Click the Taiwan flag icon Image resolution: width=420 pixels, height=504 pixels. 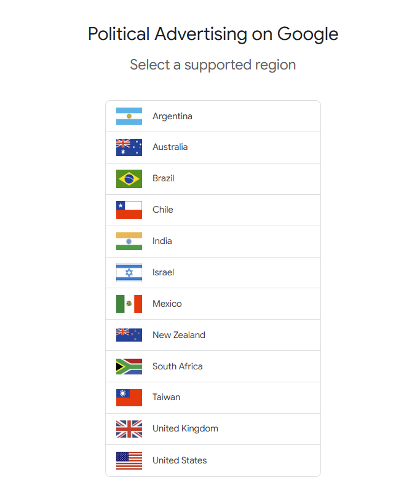point(129,398)
